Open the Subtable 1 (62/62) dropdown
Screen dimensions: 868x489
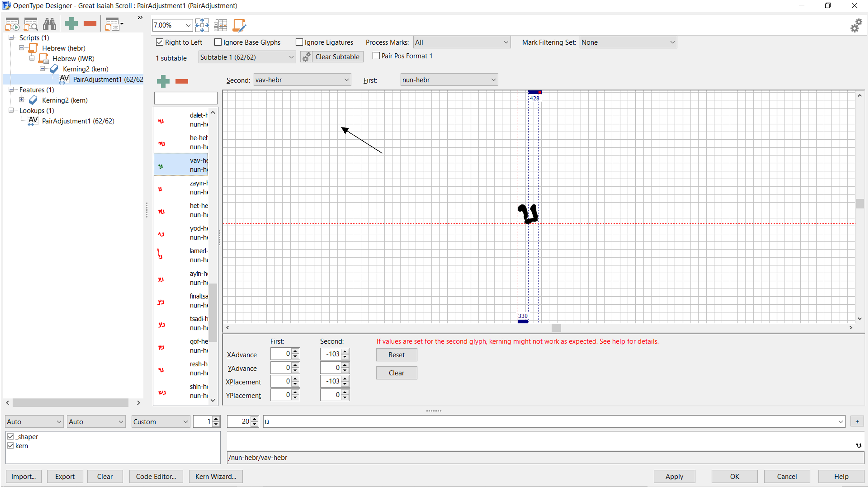click(247, 57)
